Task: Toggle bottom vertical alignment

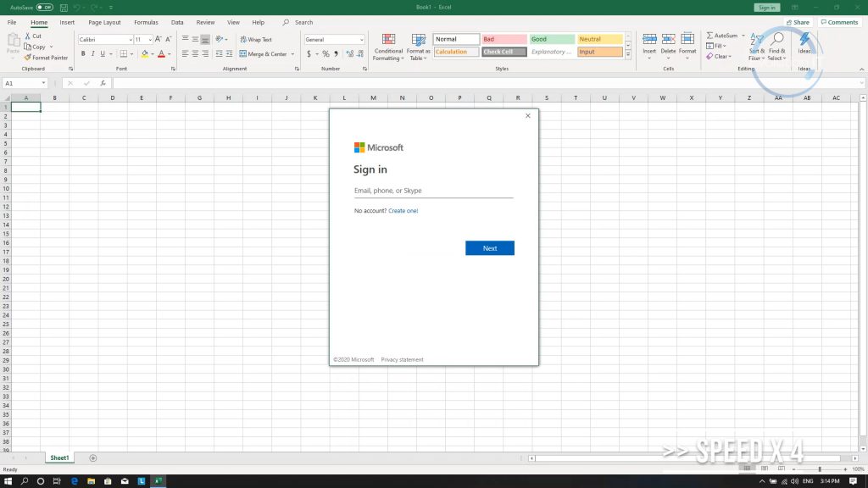Action: (205, 39)
